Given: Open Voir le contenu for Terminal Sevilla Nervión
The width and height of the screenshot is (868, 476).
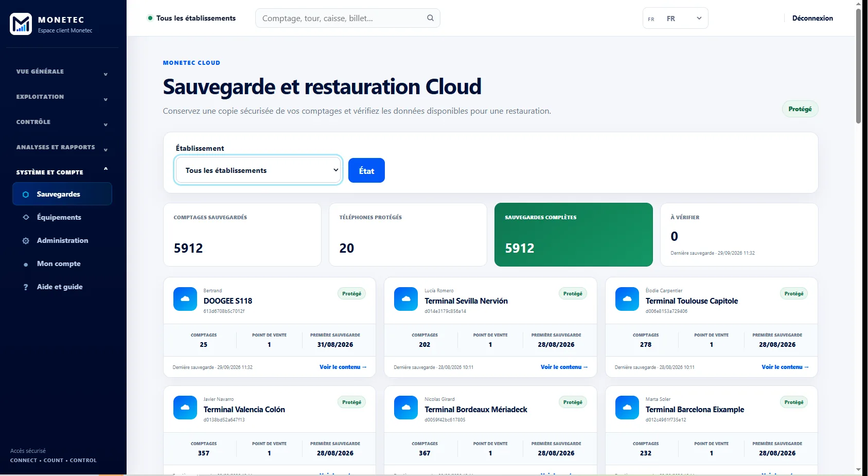Looking at the screenshot, I should 564,367.
